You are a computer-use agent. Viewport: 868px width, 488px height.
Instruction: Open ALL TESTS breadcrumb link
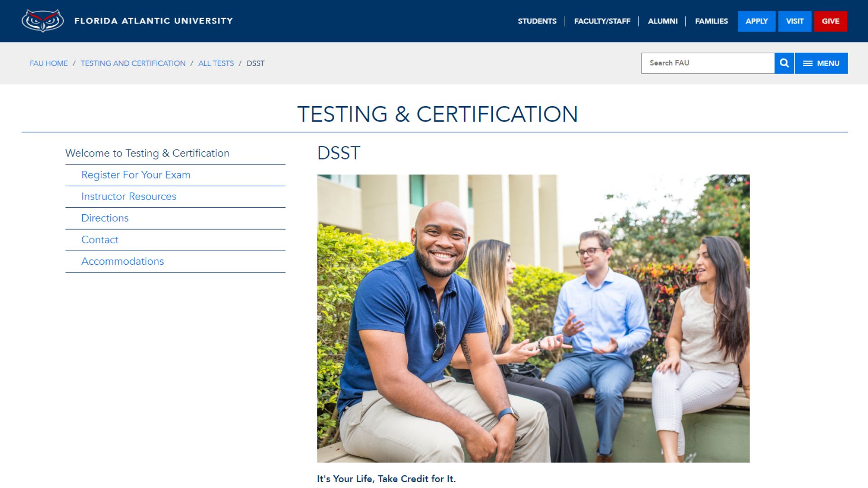click(216, 63)
